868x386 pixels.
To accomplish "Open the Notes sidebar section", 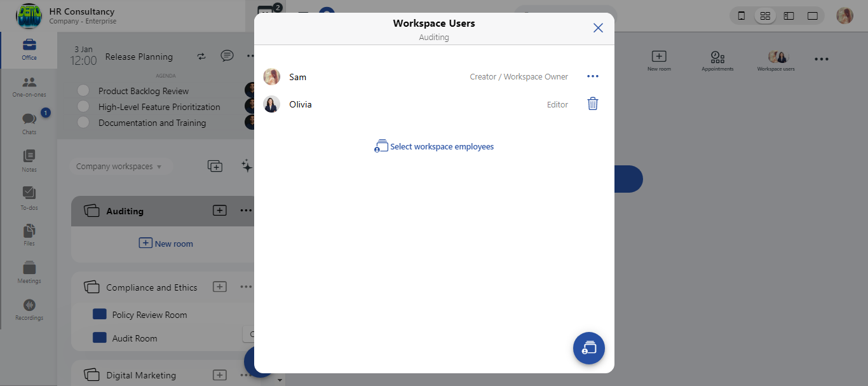I will (x=29, y=161).
